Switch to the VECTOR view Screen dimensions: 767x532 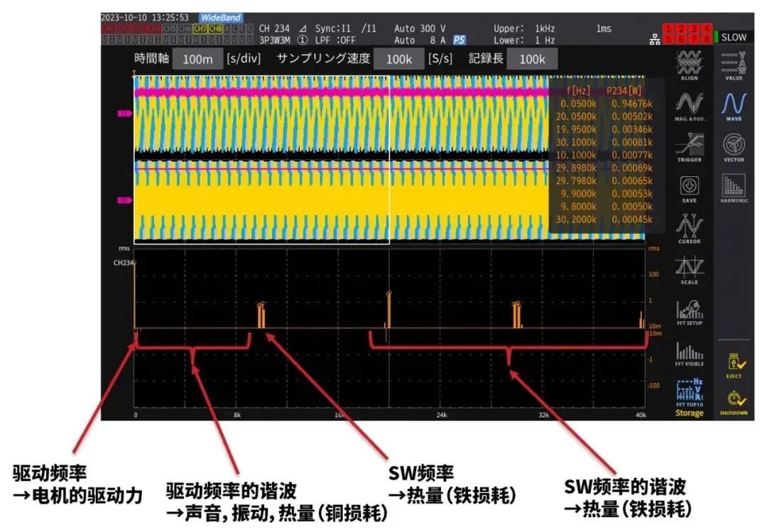(734, 146)
